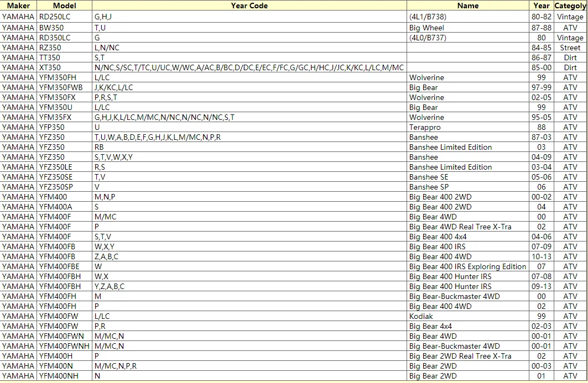Click year code T,U,W,A,B,D,E,F,G,H,J,K,L,M/MC,N,P,R
Screen dimensions: 588x383
click(x=249, y=137)
